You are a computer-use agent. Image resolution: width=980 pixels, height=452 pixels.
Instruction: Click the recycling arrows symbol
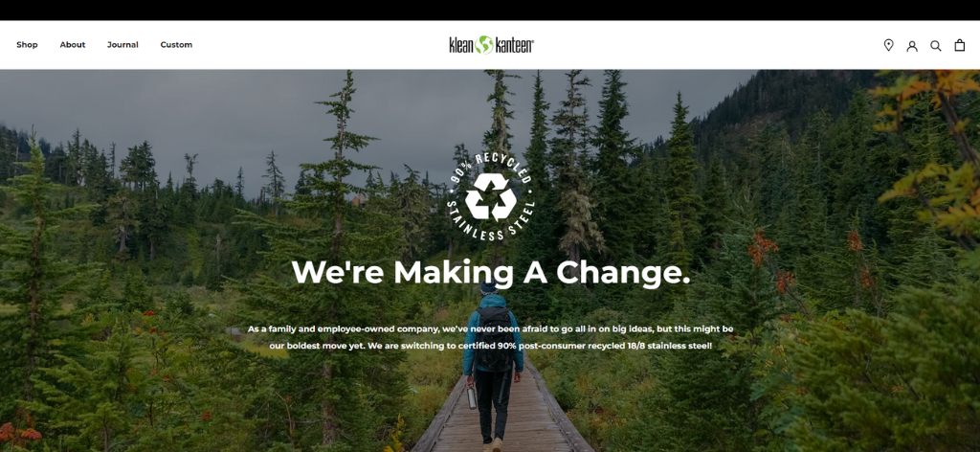[x=491, y=197]
